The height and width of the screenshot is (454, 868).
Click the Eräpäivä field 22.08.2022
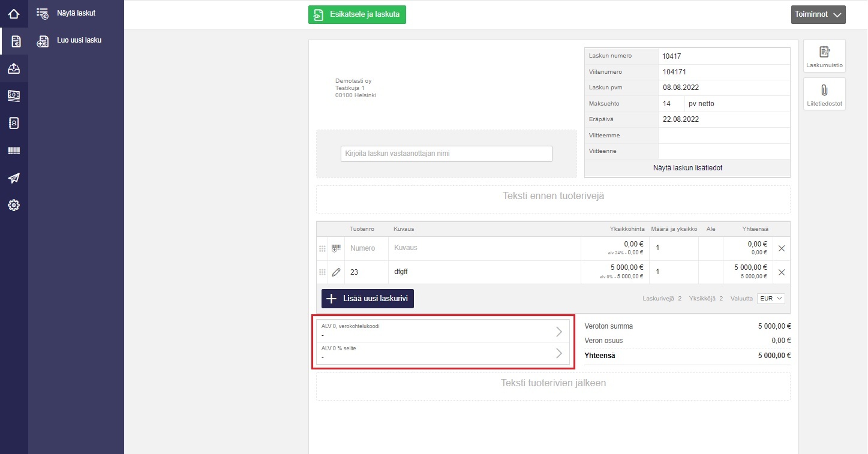coord(724,119)
